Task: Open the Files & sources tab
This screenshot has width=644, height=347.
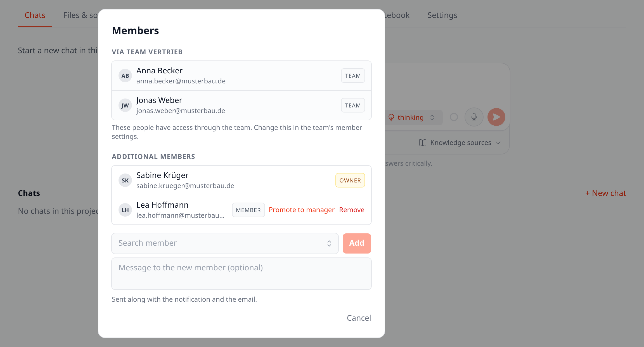Action: click(80, 15)
